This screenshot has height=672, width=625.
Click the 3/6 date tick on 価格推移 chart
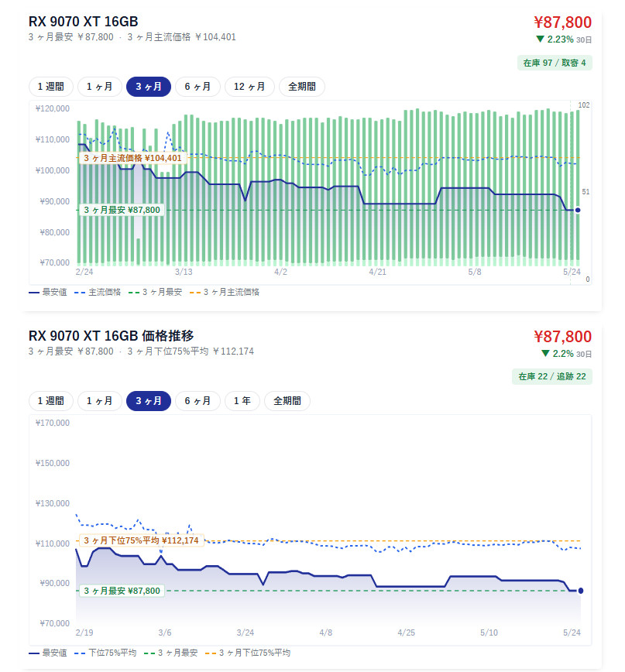(165, 633)
